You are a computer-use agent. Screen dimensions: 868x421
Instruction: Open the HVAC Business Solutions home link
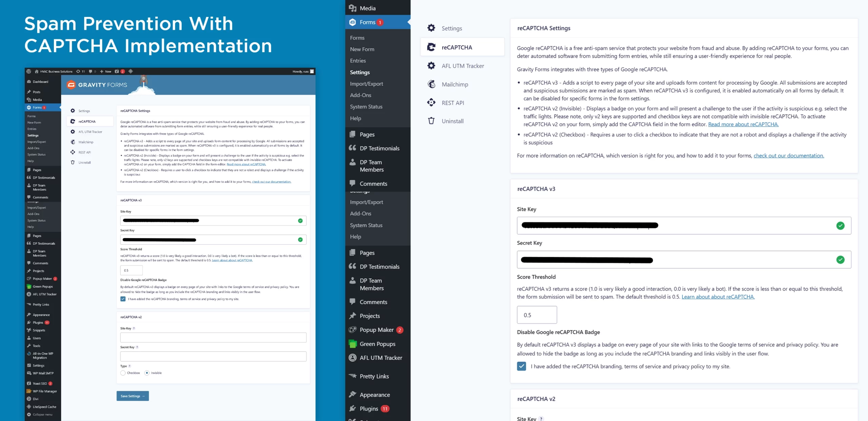[x=54, y=71]
